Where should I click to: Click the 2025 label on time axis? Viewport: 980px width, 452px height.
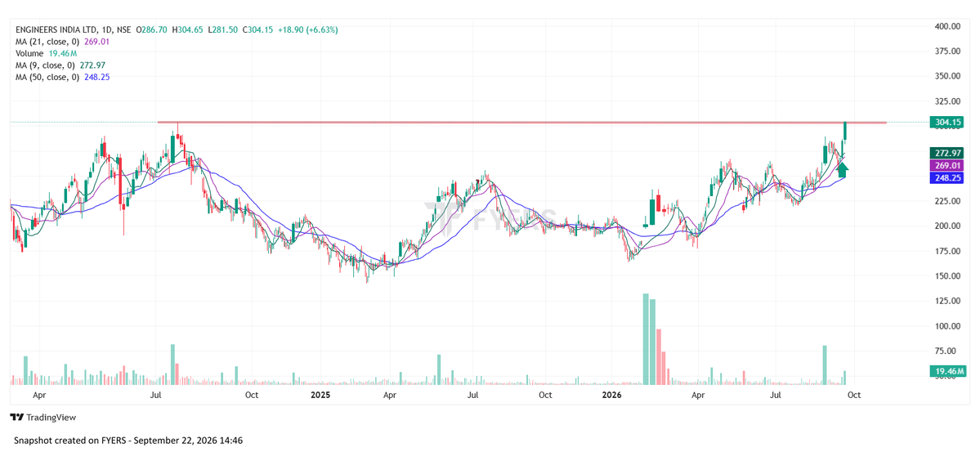[320, 395]
